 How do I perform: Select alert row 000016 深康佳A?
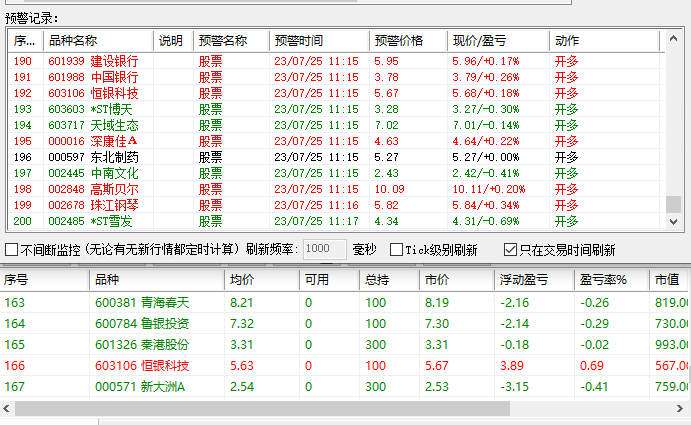click(336, 141)
